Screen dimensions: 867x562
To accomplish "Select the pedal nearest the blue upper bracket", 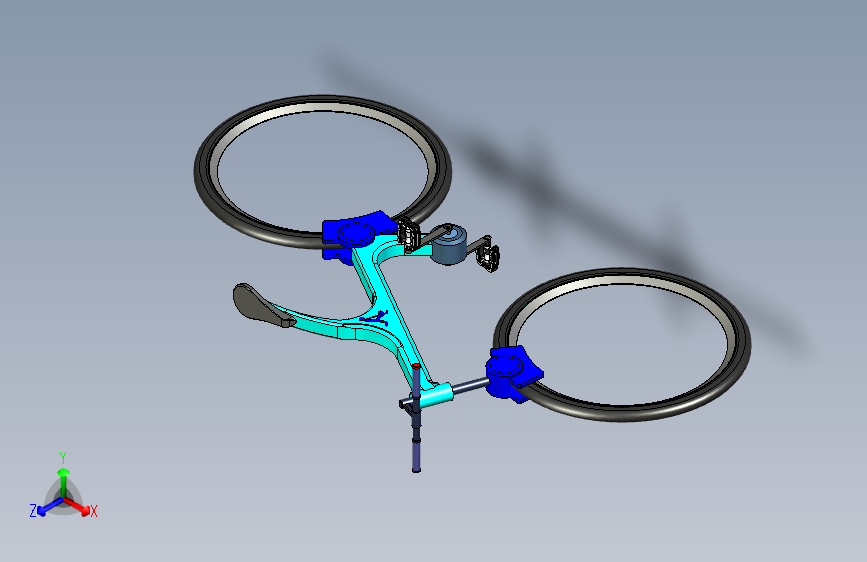I will click(x=408, y=233).
